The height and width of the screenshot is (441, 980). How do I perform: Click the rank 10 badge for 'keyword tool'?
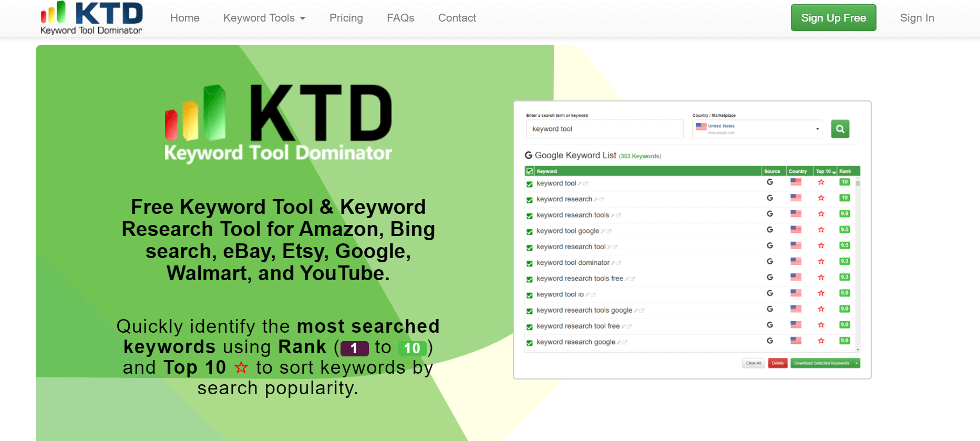click(844, 182)
